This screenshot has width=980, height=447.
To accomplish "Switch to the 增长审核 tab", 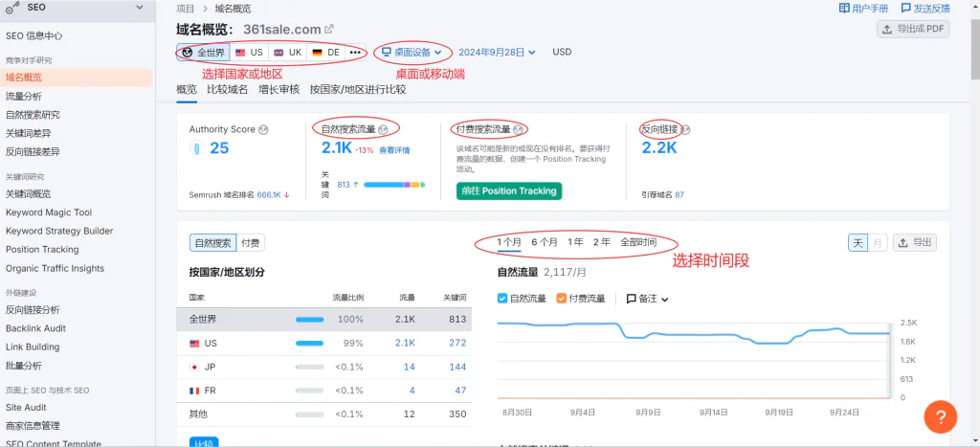I will tap(278, 89).
